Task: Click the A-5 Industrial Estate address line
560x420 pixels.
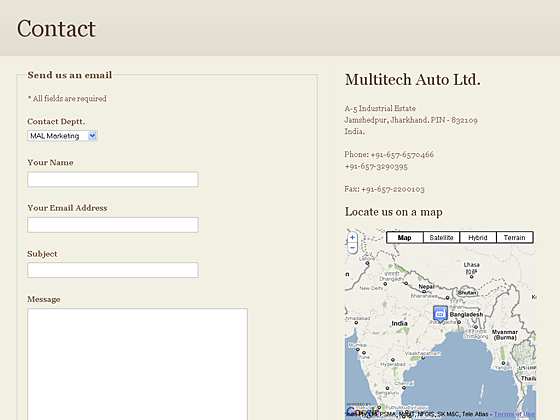Action: coord(380,108)
